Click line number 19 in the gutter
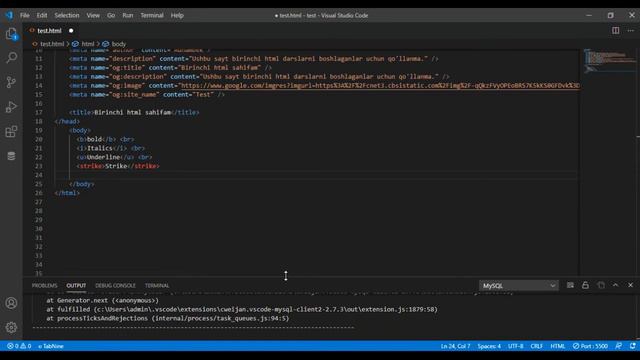 (38, 131)
